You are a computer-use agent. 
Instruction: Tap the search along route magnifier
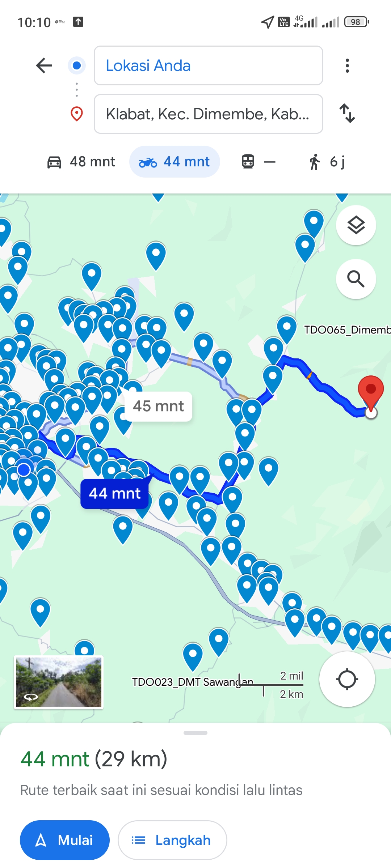pyautogui.click(x=356, y=279)
